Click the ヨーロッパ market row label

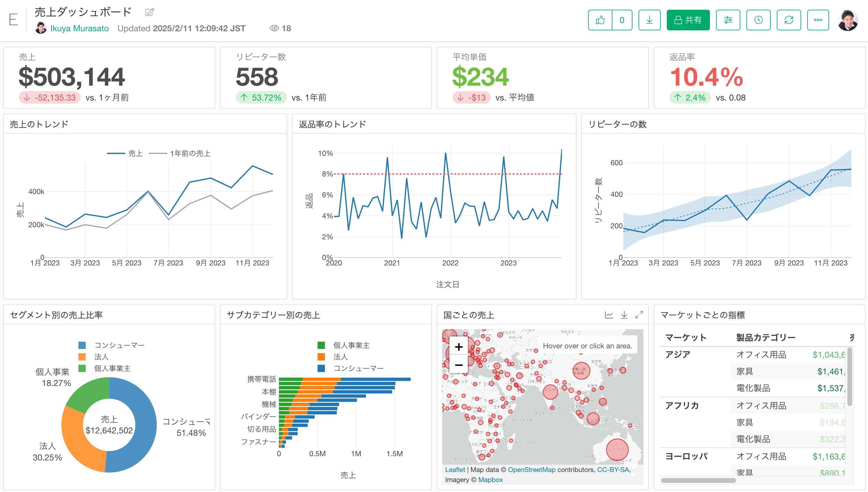pyautogui.click(x=686, y=456)
